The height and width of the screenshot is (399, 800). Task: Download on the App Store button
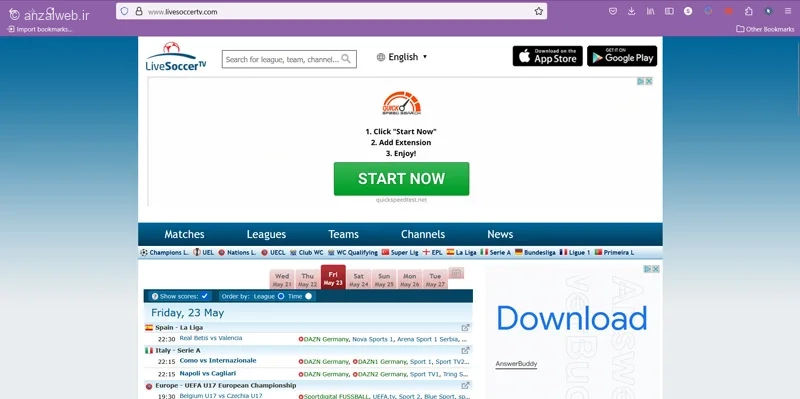pos(547,56)
